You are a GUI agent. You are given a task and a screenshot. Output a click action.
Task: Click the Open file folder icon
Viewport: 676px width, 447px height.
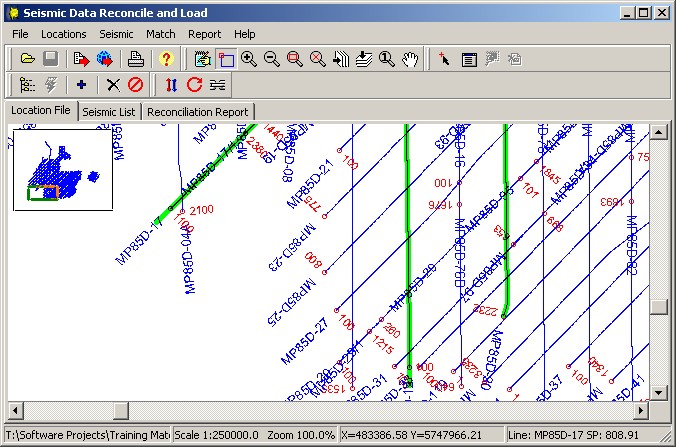coord(28,60)
